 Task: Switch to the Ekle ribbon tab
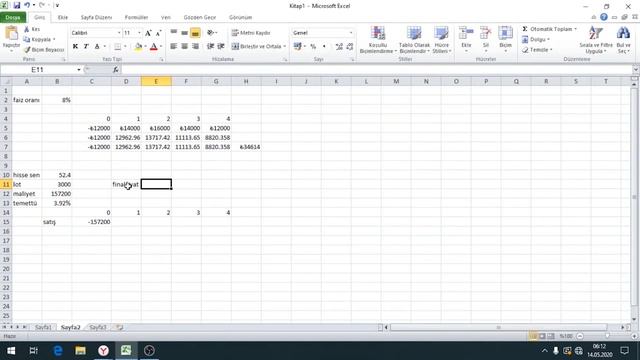63,18
